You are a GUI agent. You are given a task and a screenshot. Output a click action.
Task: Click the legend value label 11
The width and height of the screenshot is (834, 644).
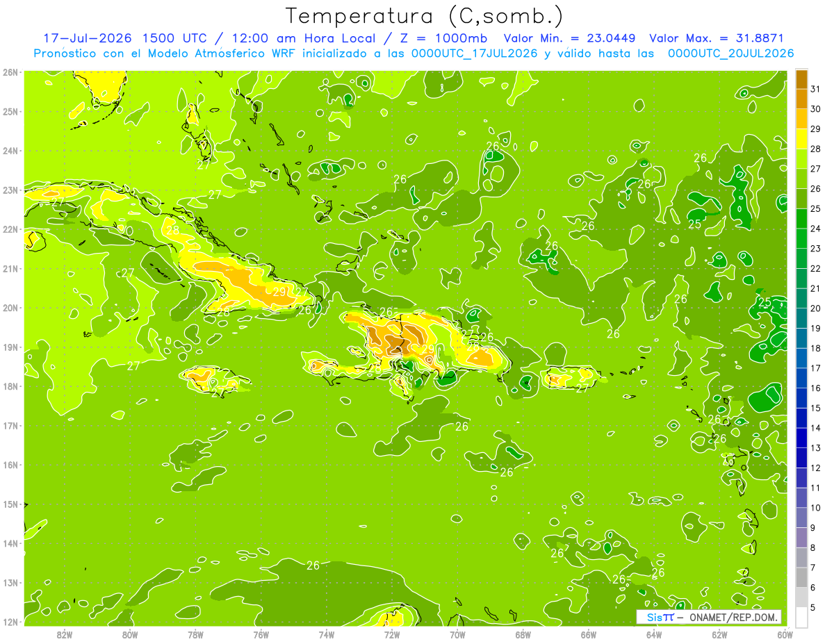pyautogui.click(x=815, y=488)
